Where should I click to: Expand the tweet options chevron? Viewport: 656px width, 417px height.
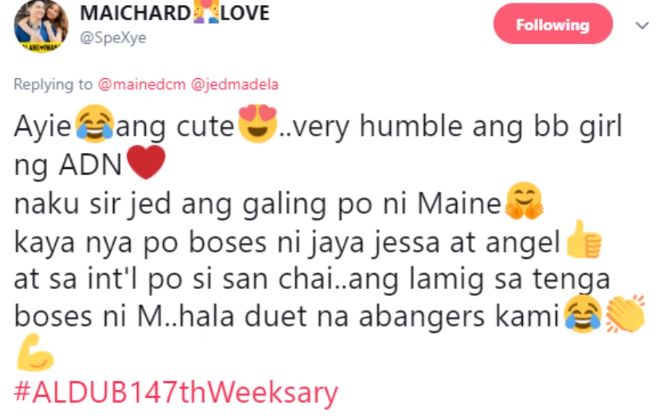click(642, 26)
